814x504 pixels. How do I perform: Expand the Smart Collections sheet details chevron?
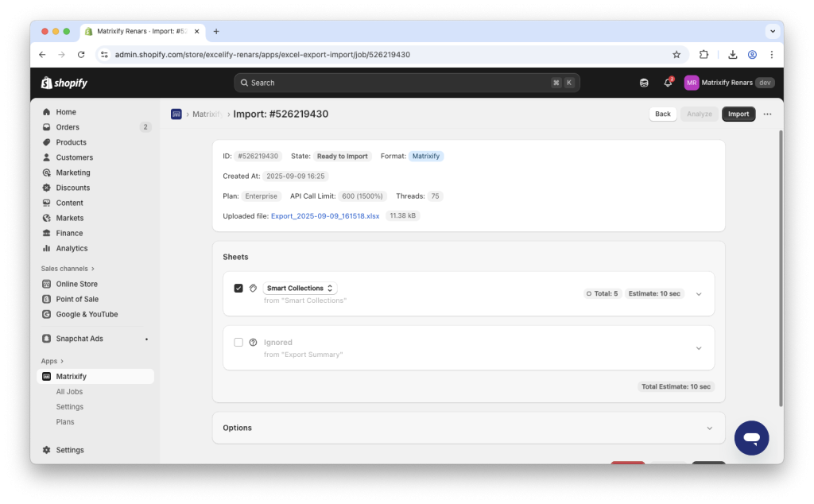pyautogui.click(x=699, y=293)
